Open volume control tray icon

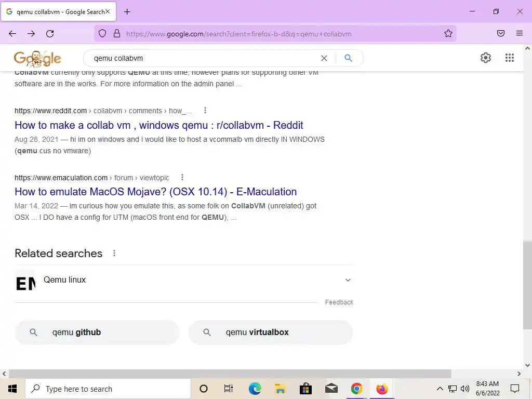[465, 389]
